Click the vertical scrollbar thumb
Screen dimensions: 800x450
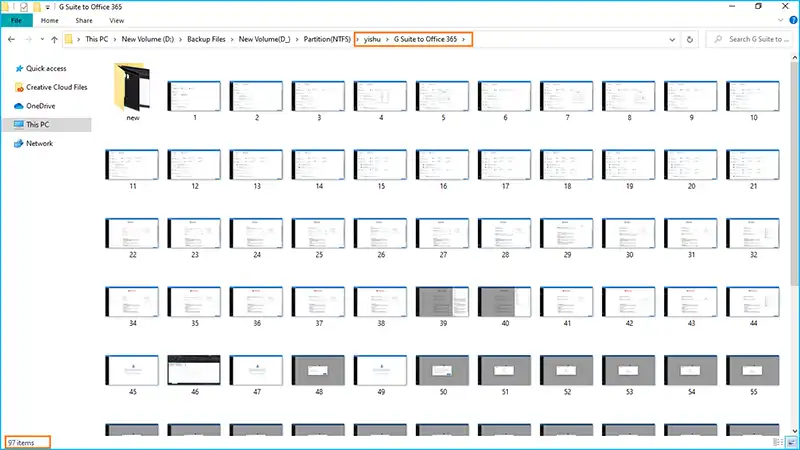tap(794, 173)
